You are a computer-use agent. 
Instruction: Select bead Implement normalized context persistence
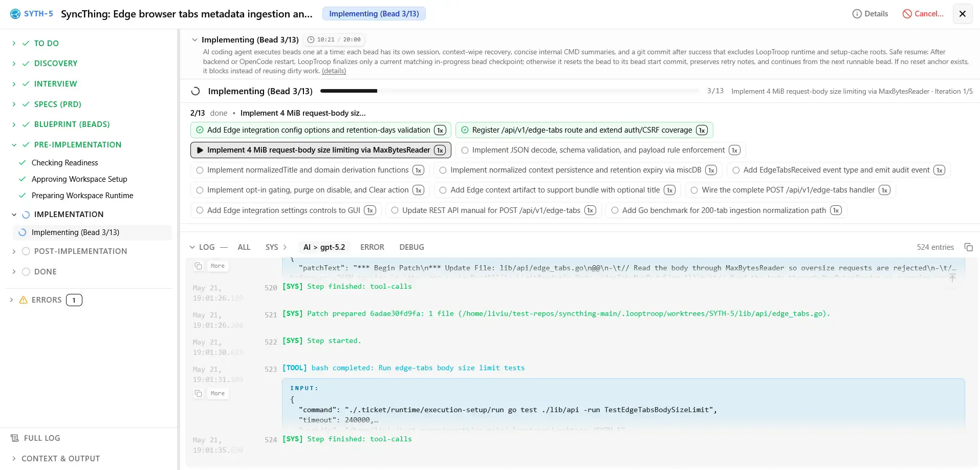pyautogui.click(x=578, y=170)
